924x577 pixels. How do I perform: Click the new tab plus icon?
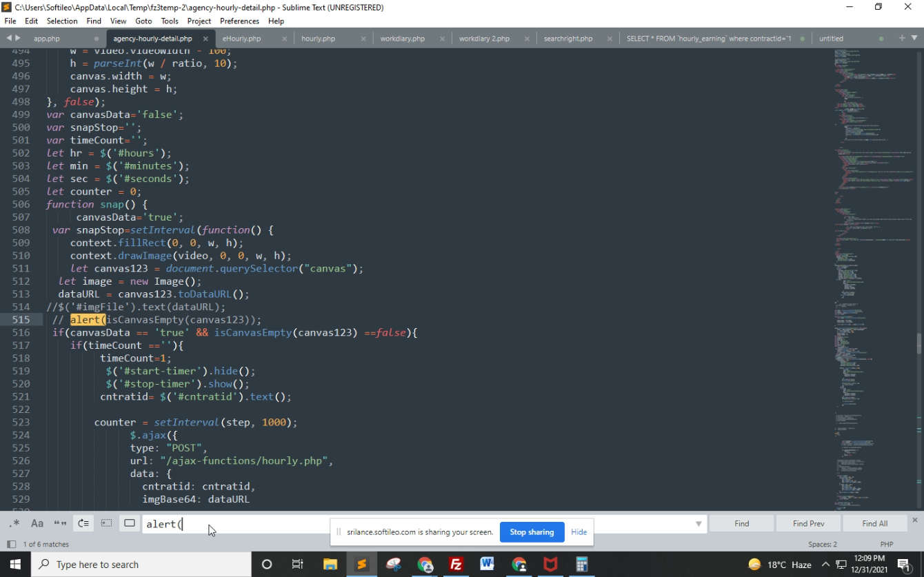[x=902, y=38]
